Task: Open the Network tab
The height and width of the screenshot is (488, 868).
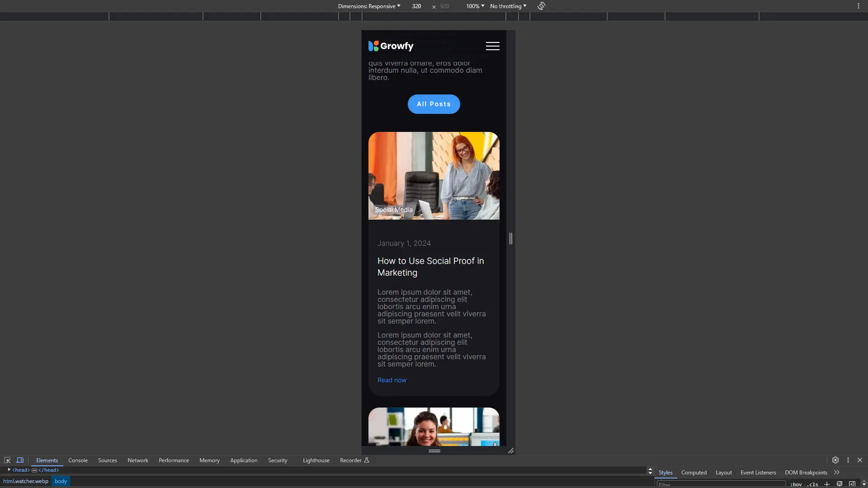Action: (x=138, y=460)
